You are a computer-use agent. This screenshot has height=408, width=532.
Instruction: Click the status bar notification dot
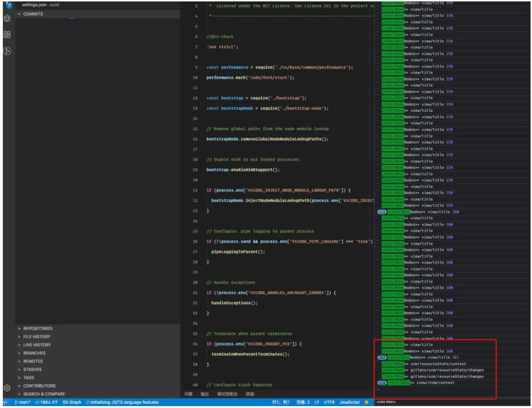pos(366,402)
